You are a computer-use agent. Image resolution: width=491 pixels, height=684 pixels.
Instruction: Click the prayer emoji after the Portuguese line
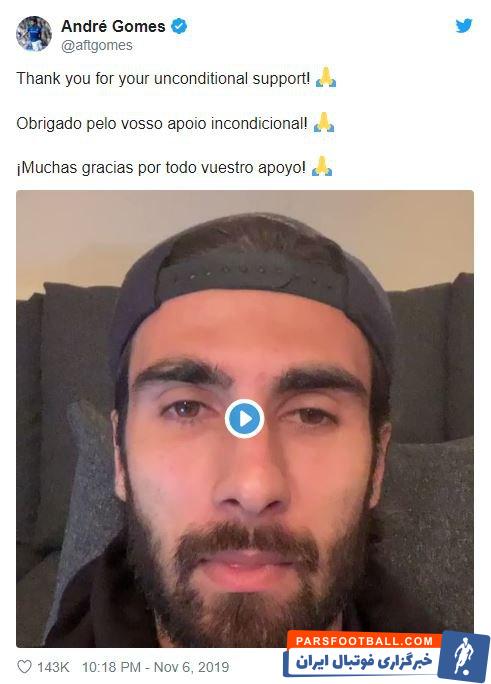(324, 123)
